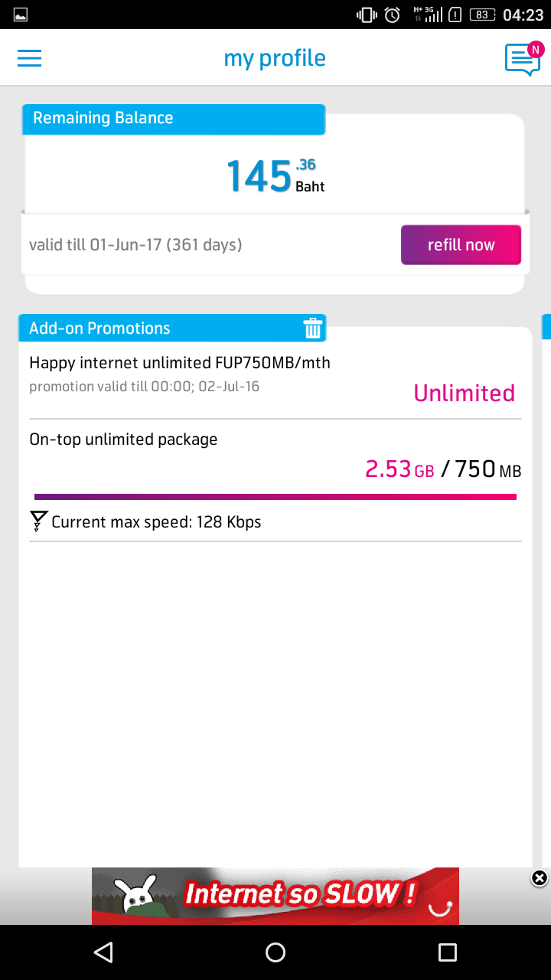Tap the Android back button

click(x=103, y=952)
